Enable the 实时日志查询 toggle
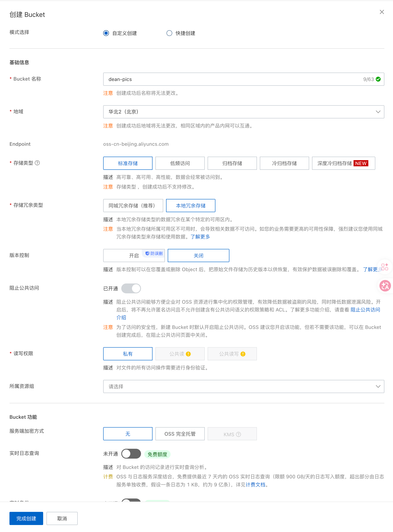The width and height of the screenshot is (393, 532). click(131, 454)
